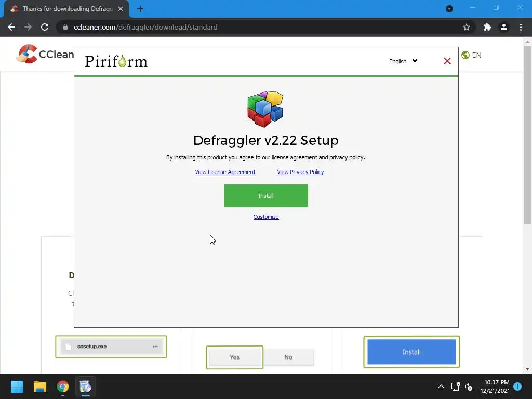The height and width of the screenshot is (399, 532).
Task: Click the Defraggler colored cubes icon
Action: click(x=265, y=109)
